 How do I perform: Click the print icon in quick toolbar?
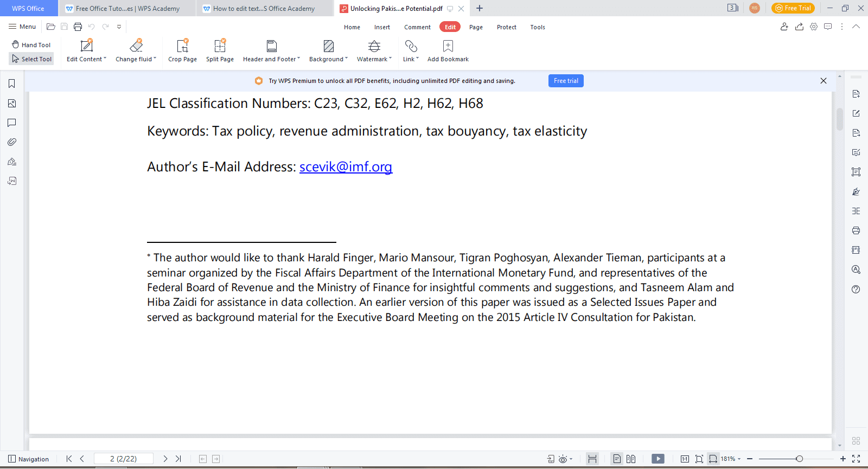[x=78, y=27]
